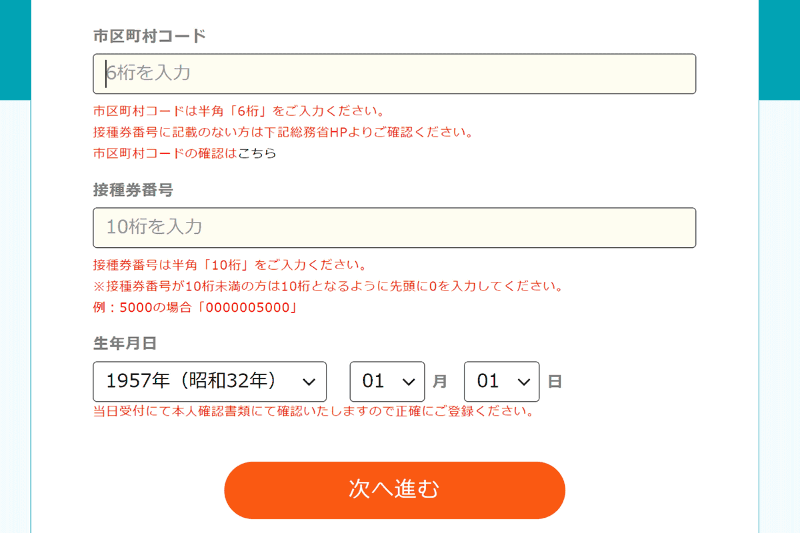The width and height of the screenshot is (800, 533).
Task: Click the 生年月日 section label
Action: click(x=125, y=344)
